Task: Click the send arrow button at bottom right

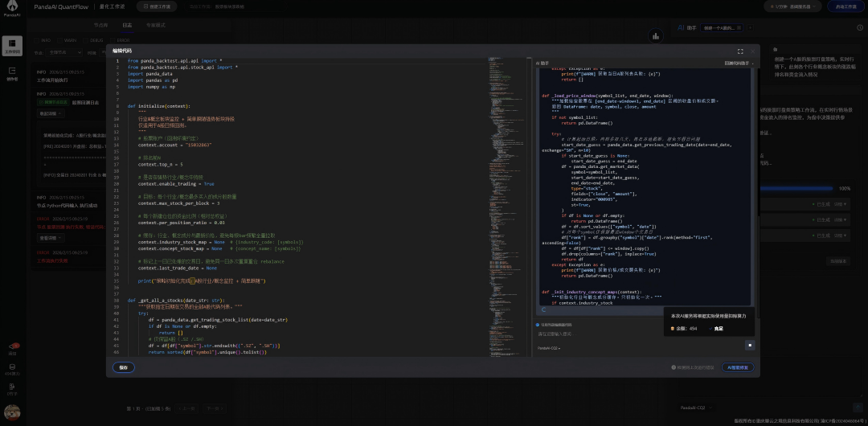Action: tap(858, 408)
